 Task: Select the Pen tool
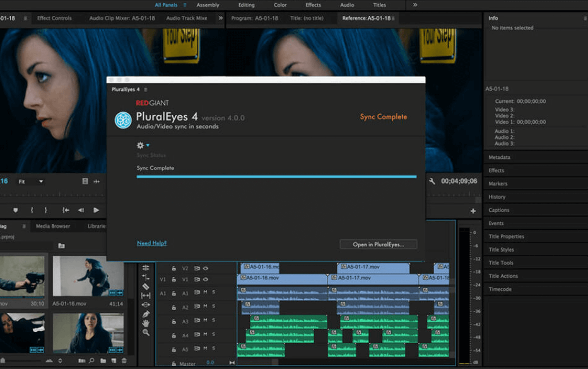[x=146, y=314]
